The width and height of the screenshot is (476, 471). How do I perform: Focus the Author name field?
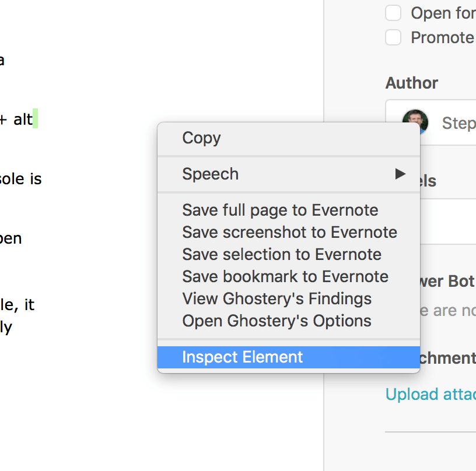coord(458,122)
